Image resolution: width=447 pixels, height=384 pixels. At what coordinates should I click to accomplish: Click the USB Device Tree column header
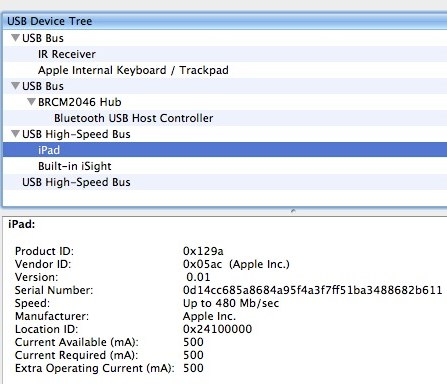[x=225, y=21]
